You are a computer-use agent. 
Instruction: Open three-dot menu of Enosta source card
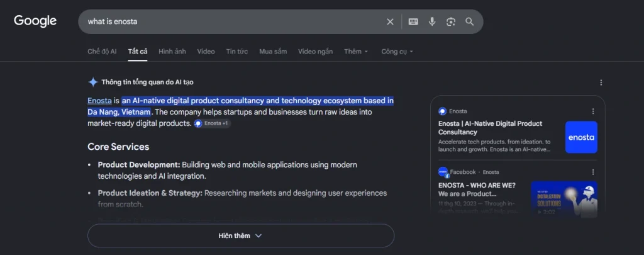click(592, 111)
